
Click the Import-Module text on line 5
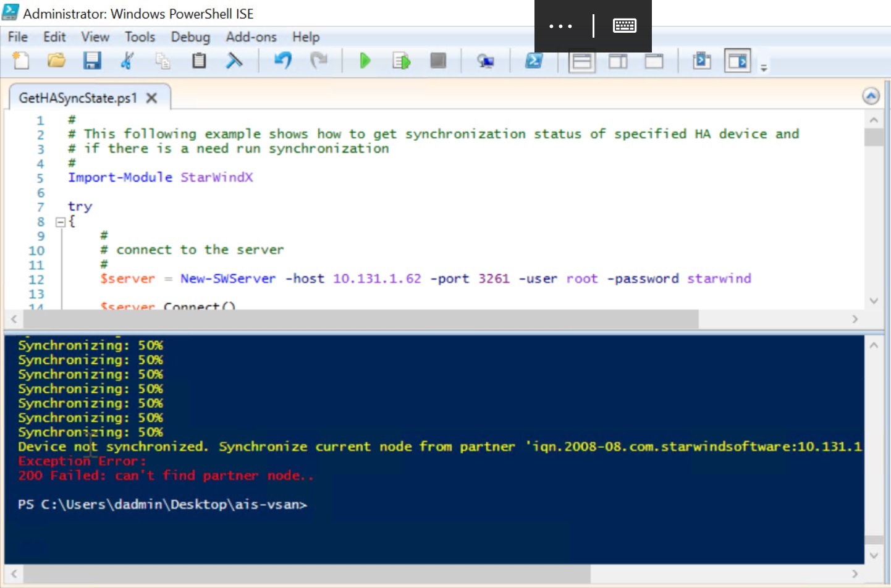120,177
